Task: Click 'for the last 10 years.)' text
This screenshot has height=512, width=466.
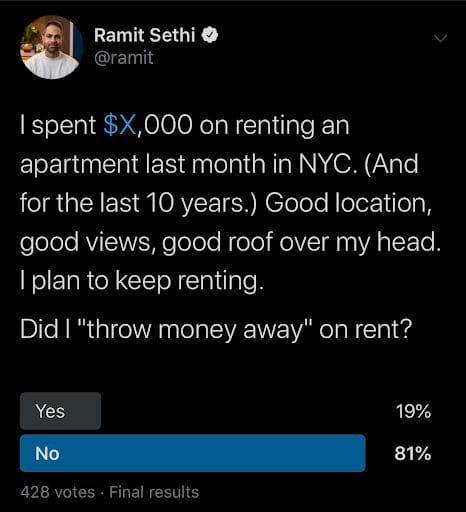Action: [139, 203]
